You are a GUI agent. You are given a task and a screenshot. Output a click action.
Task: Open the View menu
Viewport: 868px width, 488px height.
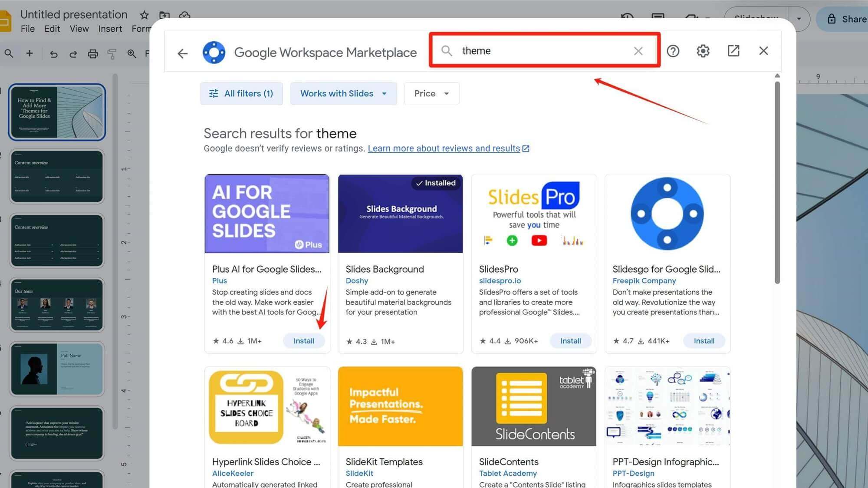[79, 29]
